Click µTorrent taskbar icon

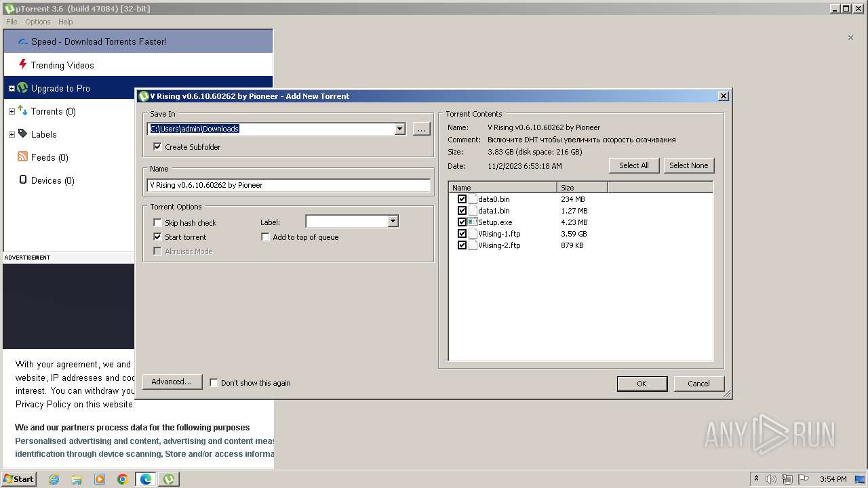point(169,479)
